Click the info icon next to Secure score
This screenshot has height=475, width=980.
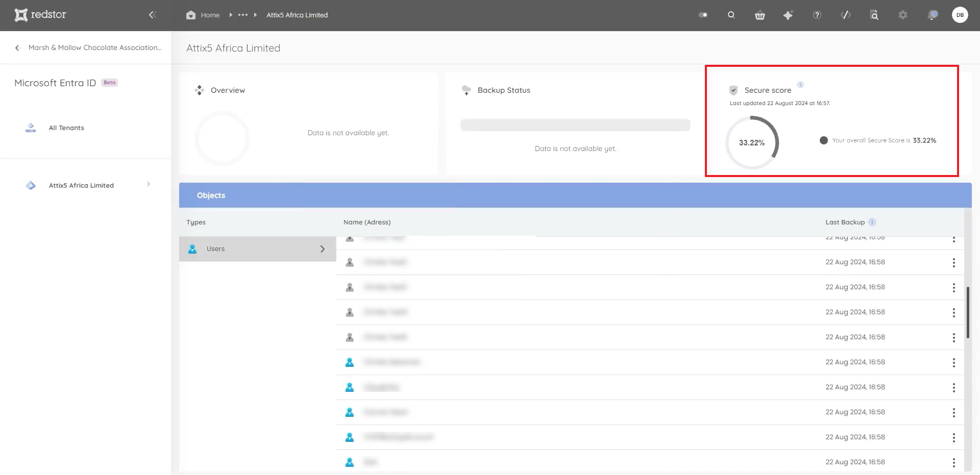tap(800, 85)
